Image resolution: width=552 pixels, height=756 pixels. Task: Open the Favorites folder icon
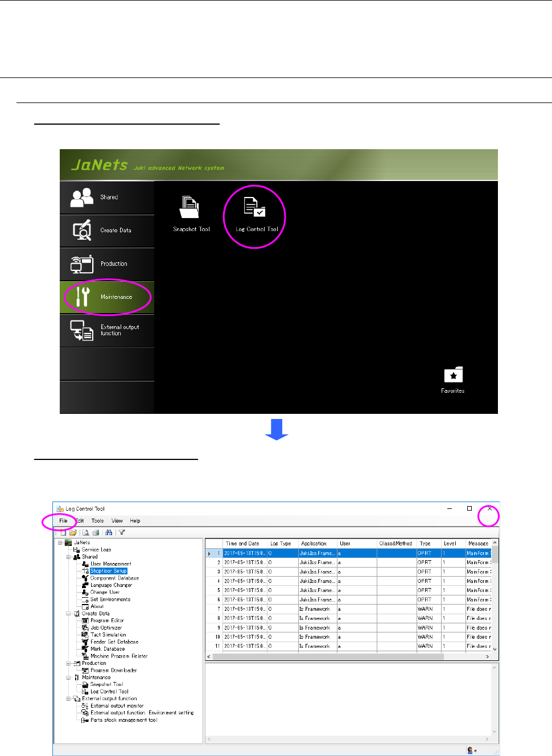(x=453, y=380)
